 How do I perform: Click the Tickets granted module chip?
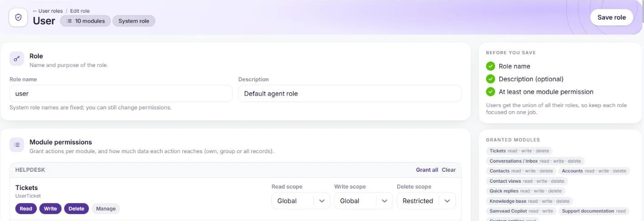click(519, 151)
